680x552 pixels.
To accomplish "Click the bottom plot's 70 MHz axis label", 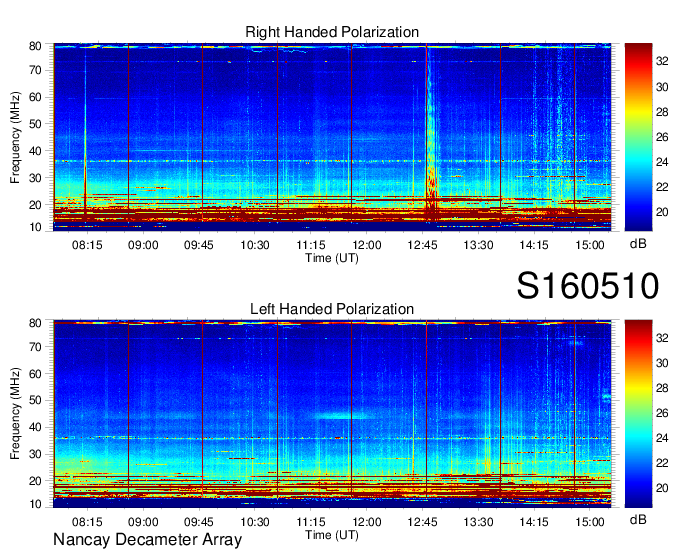I will click(x=35, y=347).
